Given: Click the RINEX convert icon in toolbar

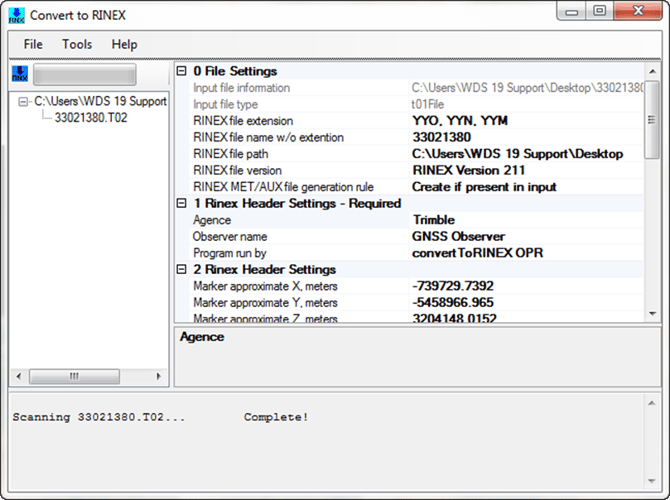Looking at the screenshot, I should pyautogui.click(x=19, y=74).
